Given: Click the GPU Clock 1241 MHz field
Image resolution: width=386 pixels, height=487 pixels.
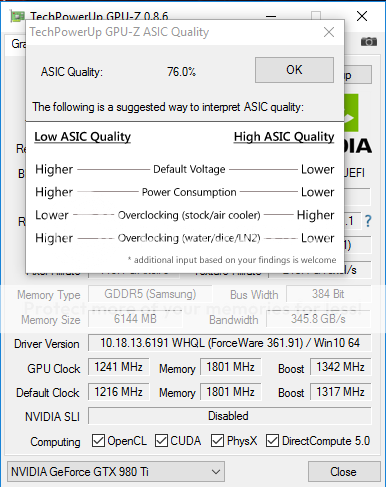Looking at the screenshot, I should [119, 367].
